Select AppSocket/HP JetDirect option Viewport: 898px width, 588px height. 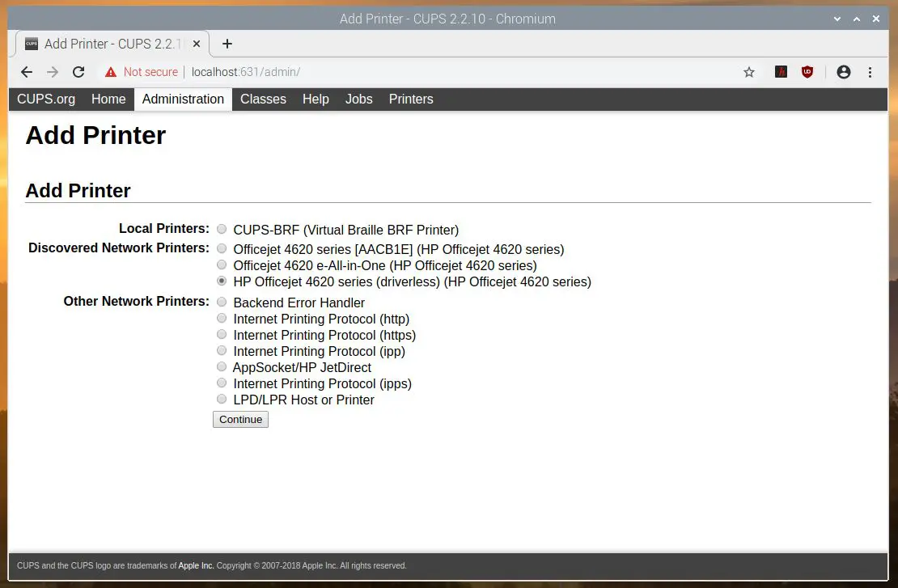coord(222,367)
